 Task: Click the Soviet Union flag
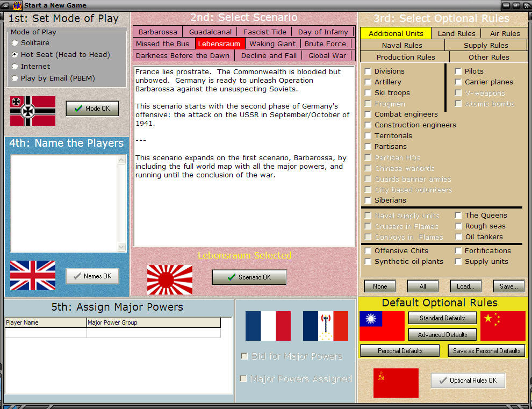[x=396, y=383]
